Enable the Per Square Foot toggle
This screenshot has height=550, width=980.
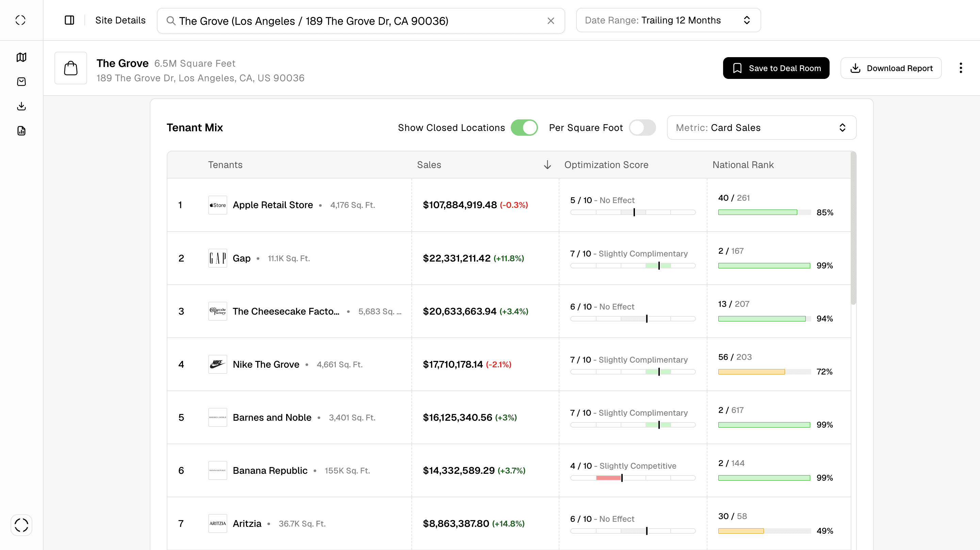point(642,128)
